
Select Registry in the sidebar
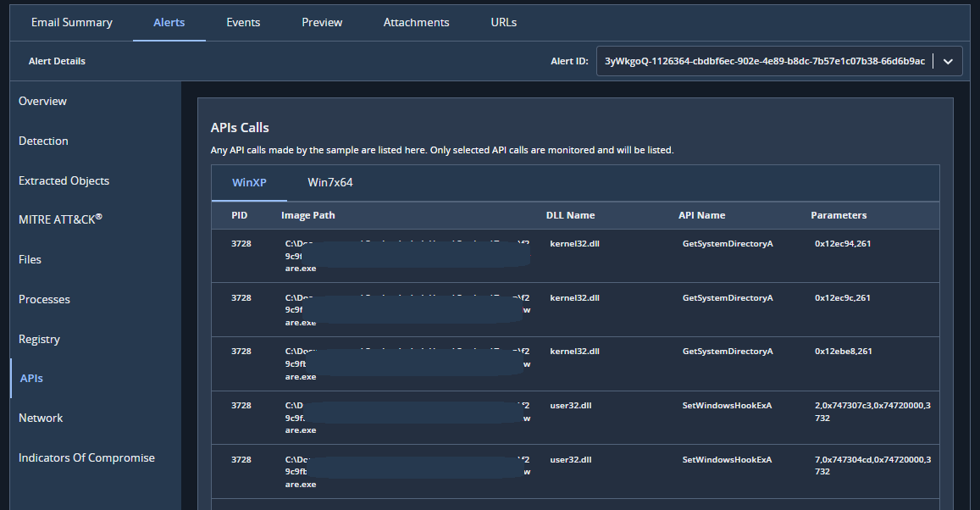tap(39, 340)
